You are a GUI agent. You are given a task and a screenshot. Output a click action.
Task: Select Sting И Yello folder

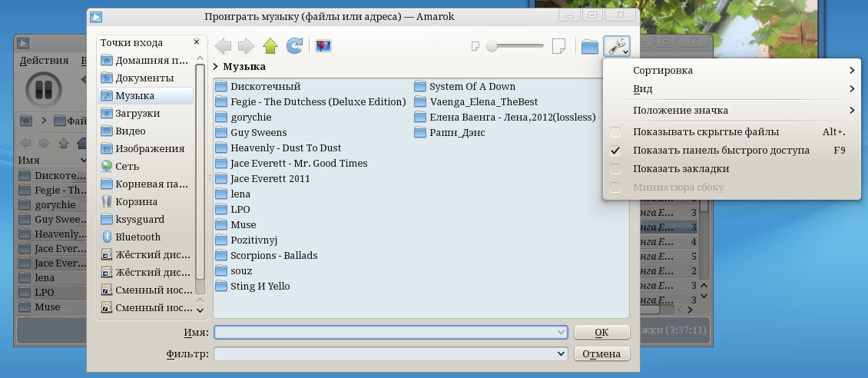(253, 287)
